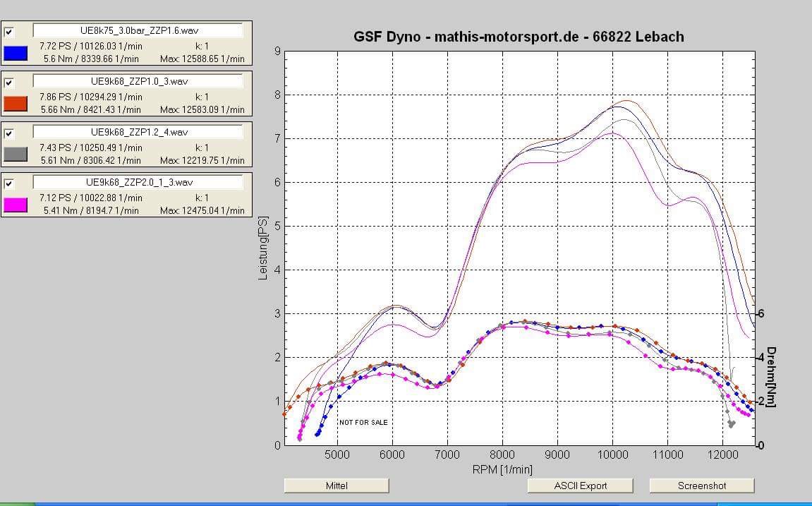Image resolution: width=812 pixels, height=506 pixels.
Task: Take a capture with the Screenshot button
Action: pyautogui.click(x=701, y=486)
